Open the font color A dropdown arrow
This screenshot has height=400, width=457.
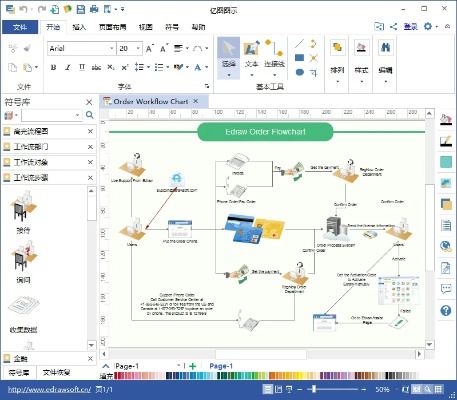tap(207, 68)
